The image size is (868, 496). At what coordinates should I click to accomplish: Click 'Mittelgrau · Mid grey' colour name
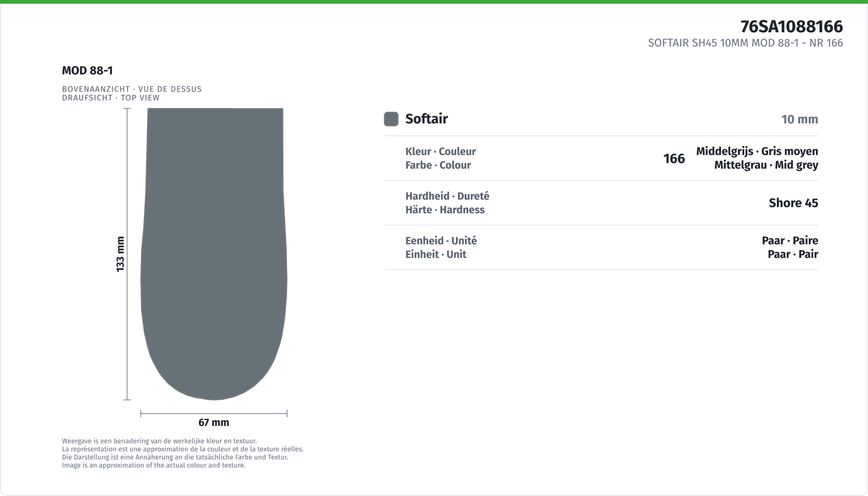[x=766, y=165]
